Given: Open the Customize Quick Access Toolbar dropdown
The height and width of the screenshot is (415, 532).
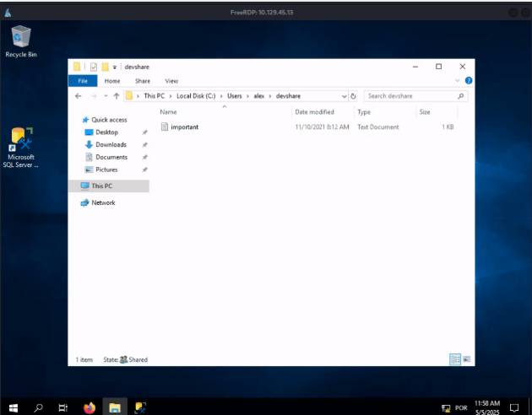Looking at the screenshot, I should pos(115,67).
